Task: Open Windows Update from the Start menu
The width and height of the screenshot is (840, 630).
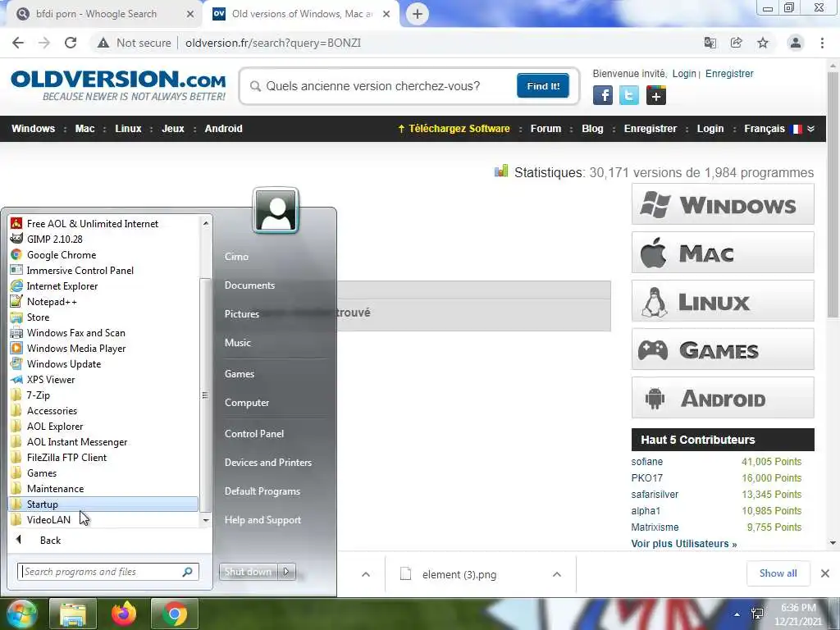Action: [64, 363]
